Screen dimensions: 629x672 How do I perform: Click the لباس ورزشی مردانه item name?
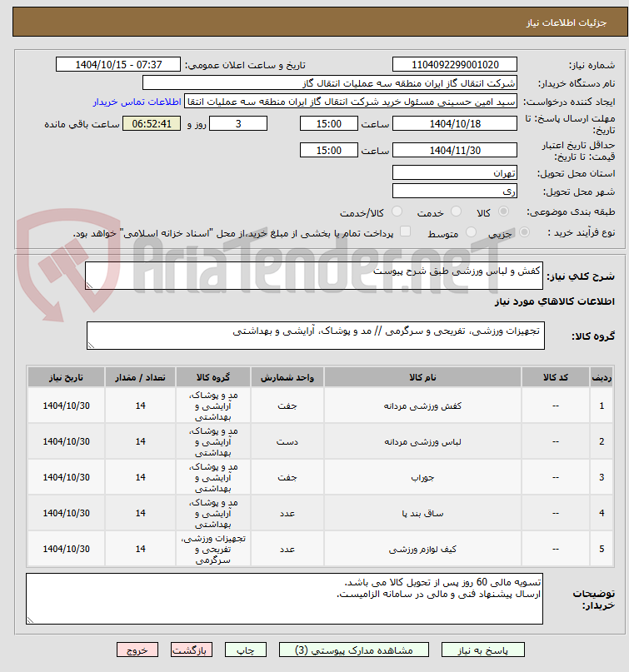pos(422,441)
